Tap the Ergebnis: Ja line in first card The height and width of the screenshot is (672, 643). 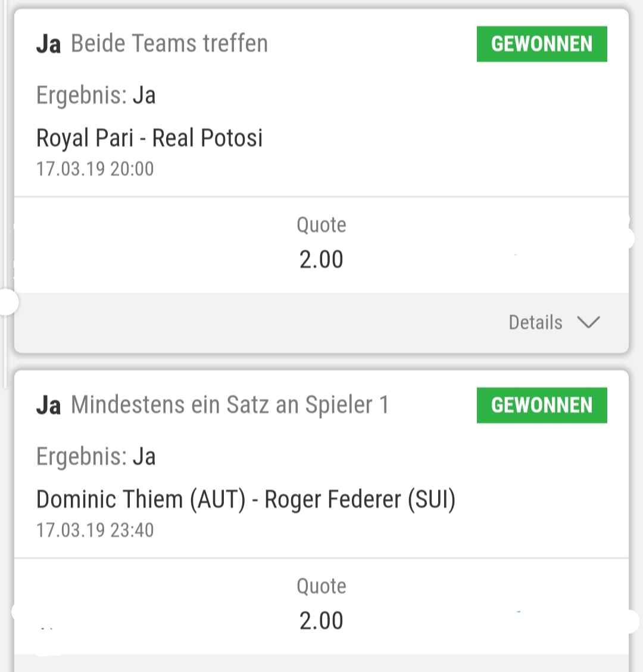pos(96,95)
